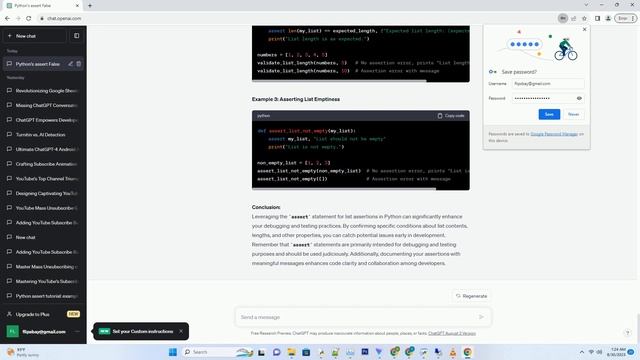Edit the Username field in password popup
Viewport: 640px width, 360px height.
(548, 84)
